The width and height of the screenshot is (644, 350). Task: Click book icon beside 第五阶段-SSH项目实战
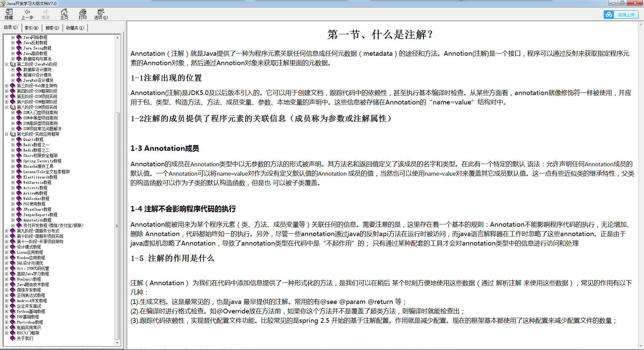(13, 96)
